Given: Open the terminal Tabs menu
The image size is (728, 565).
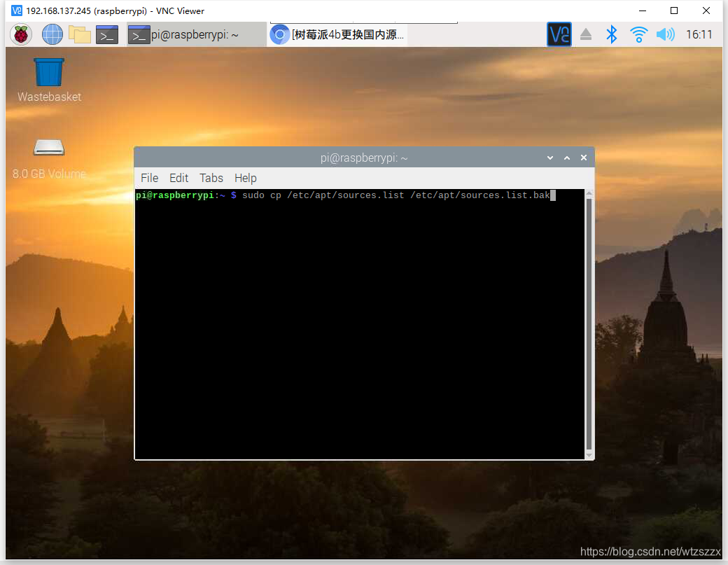Looking at the screenshot, I should pyautogui.click(x=211, y=178).
